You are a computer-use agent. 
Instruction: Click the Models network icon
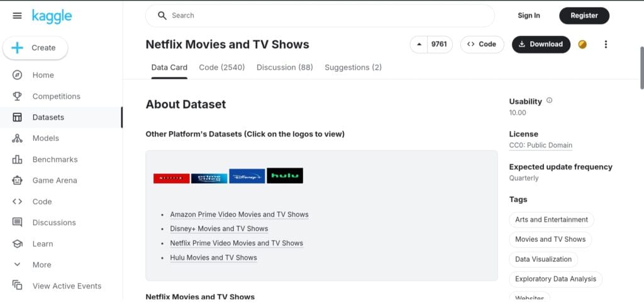click(17, 138)
